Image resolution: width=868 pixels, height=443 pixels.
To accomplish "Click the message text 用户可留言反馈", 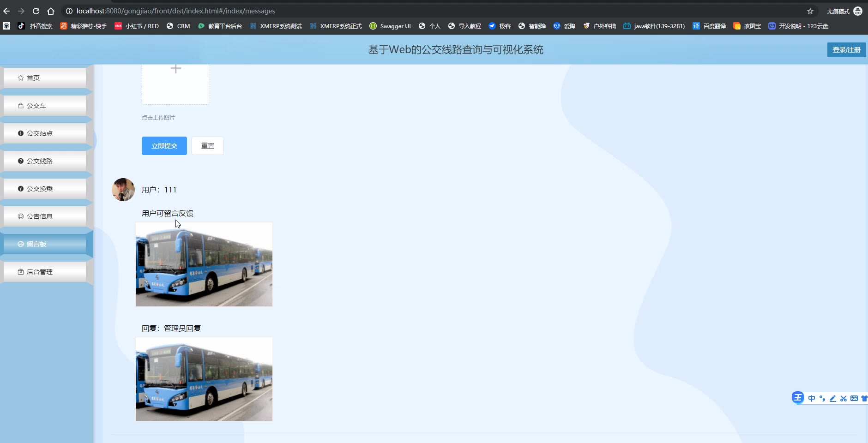I will tap(168, 213).
